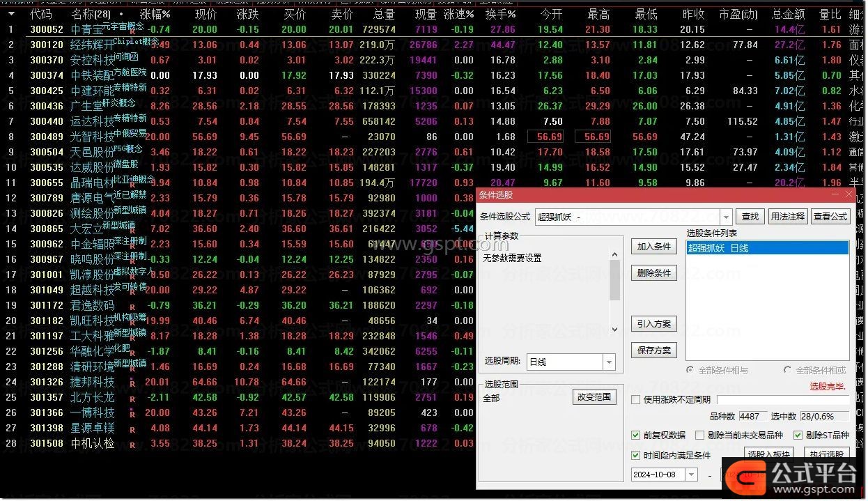Select stock 安控科技 in the list
Screen dimensions: 868x501
coord(92,60)
